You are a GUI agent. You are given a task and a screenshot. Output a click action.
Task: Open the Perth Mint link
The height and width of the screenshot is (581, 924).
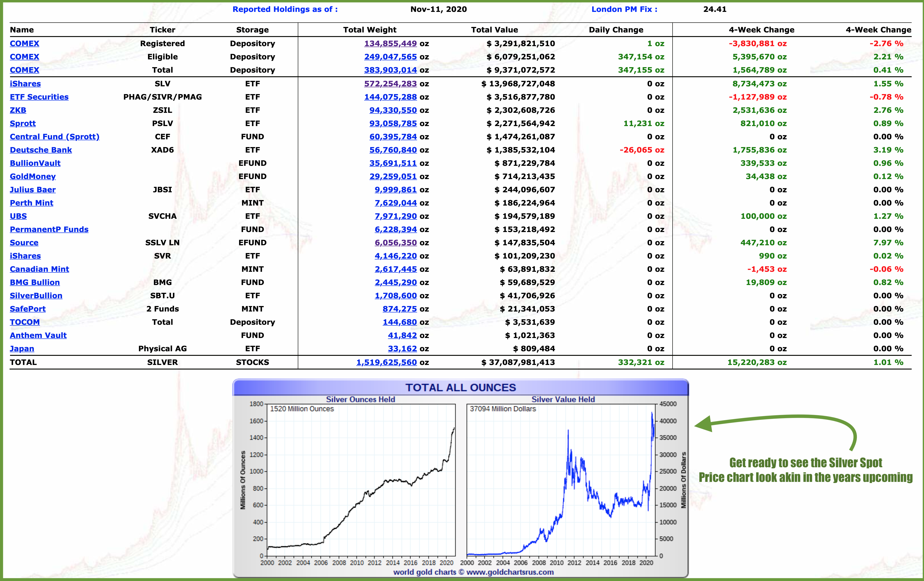(31, 203)
